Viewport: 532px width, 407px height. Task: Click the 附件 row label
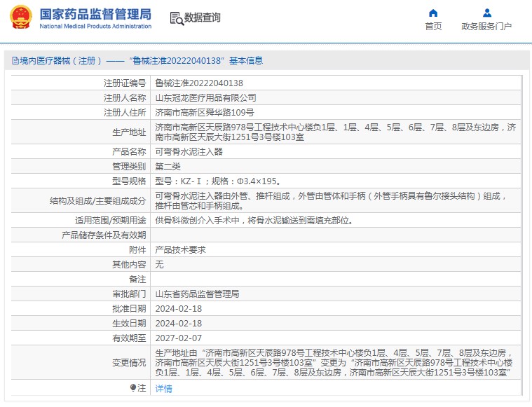coord(137,249)
